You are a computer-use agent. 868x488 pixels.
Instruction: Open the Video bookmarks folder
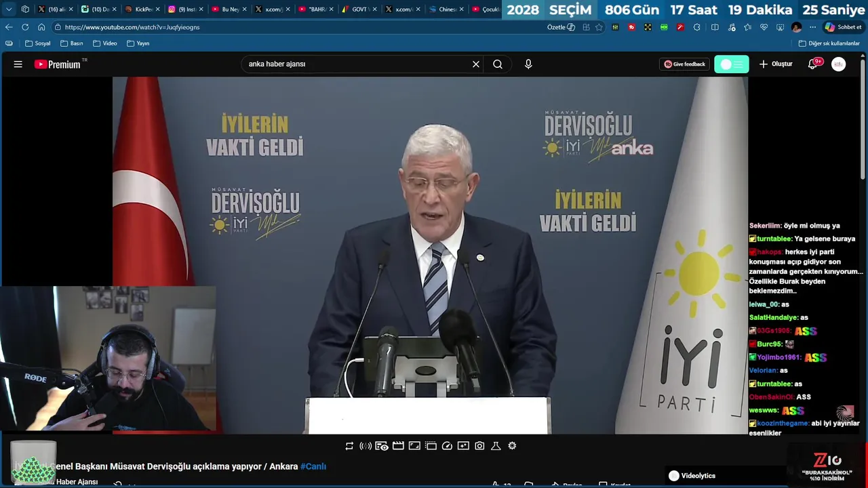pyautogui.click(x=105, y=43)
